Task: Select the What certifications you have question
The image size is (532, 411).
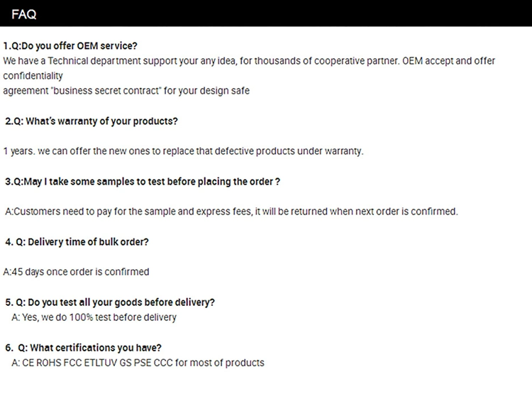Action: [83, 348]
